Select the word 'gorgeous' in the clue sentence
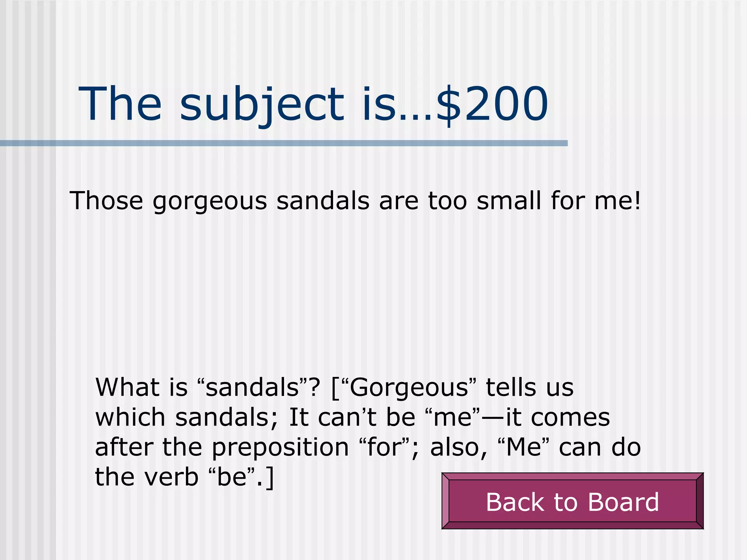747x560 pixels. tap(210, 201)
